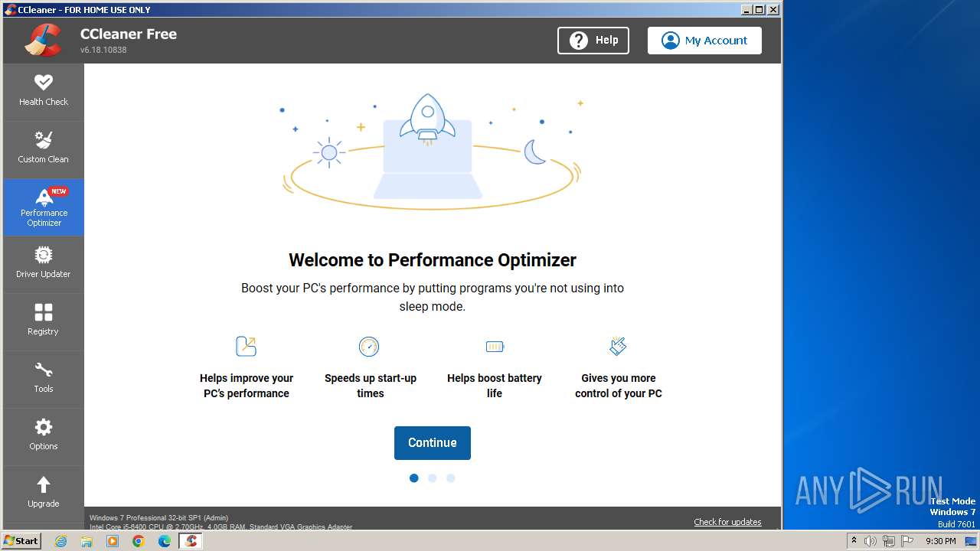This screenshot has height=551, width=980.
Task: Select Performance Optimizer in sidebar
Action: click(x=44, y=207)
